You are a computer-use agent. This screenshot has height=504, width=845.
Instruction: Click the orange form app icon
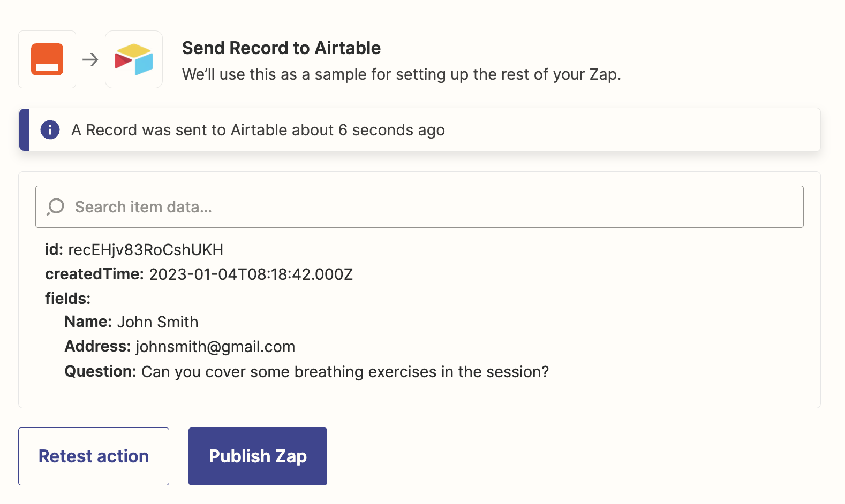[47, 59]
